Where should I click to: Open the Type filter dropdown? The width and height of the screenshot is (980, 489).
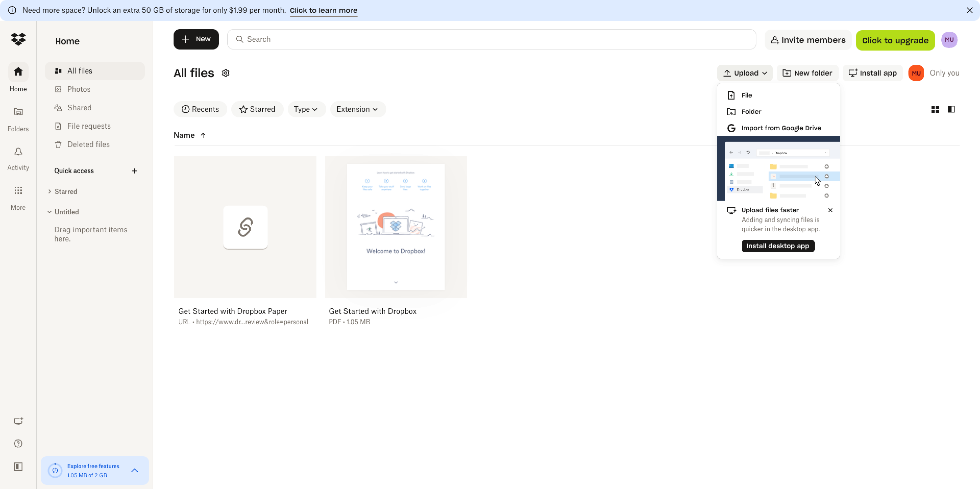click(306, 109)
